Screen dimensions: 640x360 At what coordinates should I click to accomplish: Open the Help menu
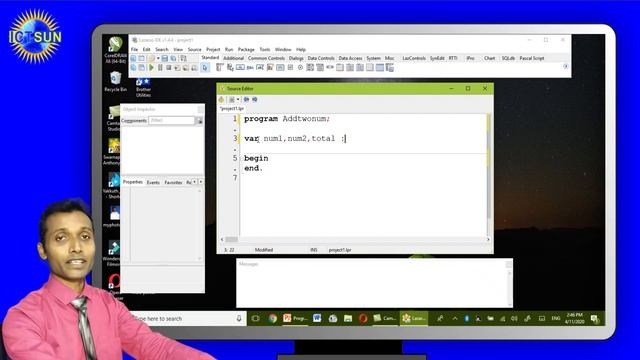(301, 49)
